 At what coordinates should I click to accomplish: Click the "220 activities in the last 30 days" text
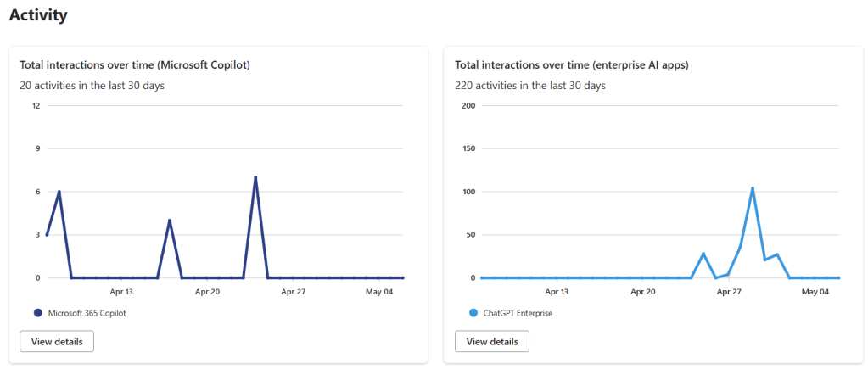[x=530, y=85]
